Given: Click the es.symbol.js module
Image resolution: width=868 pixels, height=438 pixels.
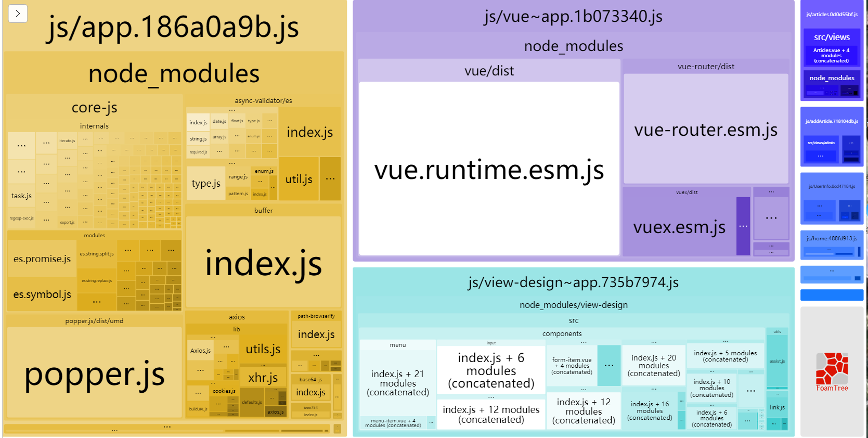Looking at the screenshot, I should 42,294.
